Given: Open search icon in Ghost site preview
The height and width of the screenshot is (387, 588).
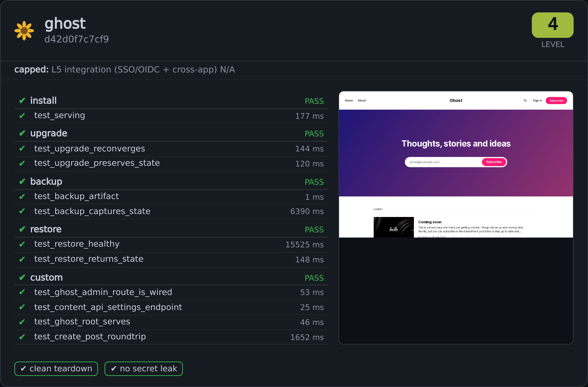Looking at the screenshot, I should point(525,101).
